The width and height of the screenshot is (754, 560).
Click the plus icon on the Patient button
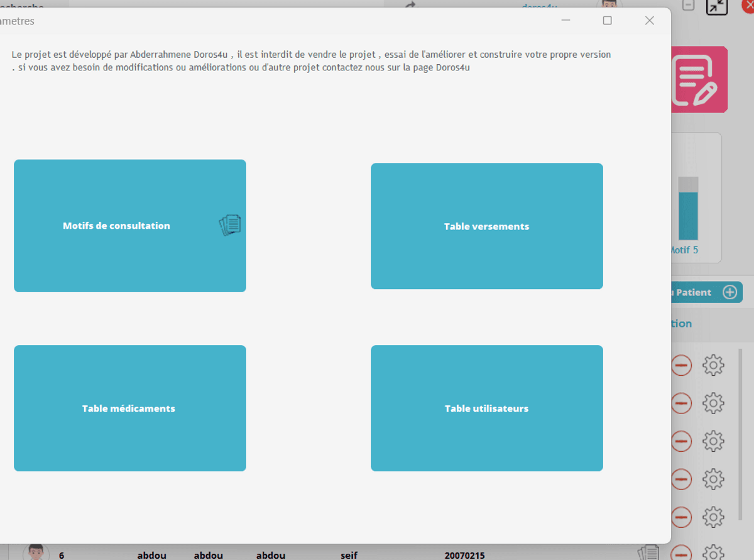pos(729,292)
